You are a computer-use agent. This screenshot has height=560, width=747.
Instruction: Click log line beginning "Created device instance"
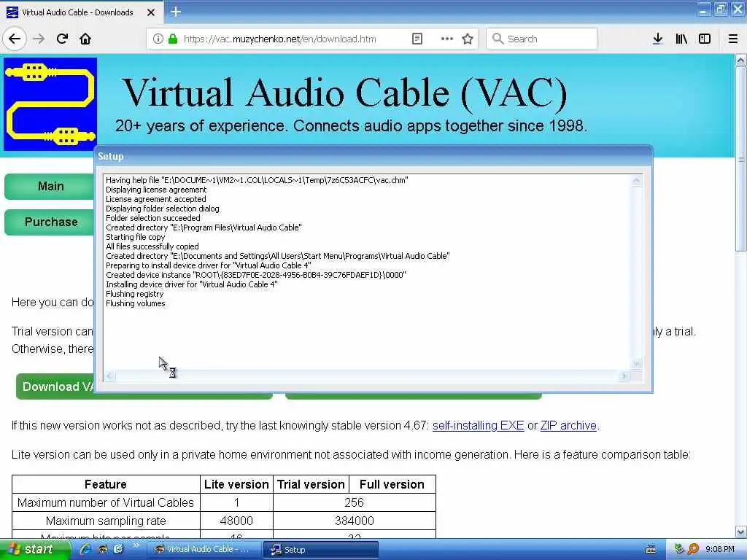tap(256, 275)
